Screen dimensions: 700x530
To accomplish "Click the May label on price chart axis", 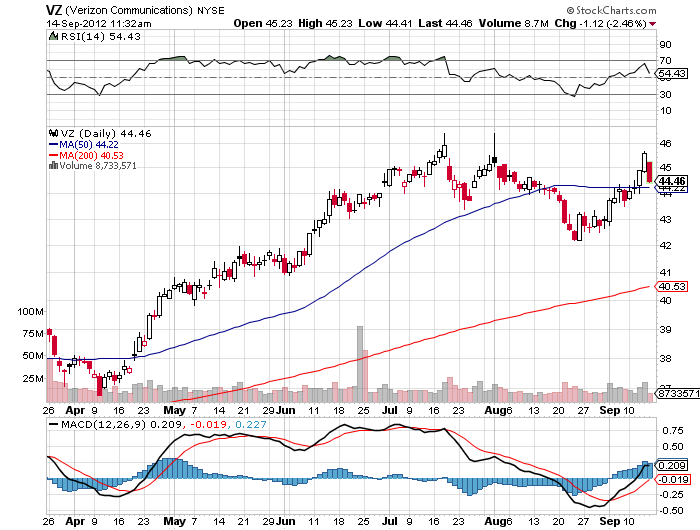I will click(174, 410).
